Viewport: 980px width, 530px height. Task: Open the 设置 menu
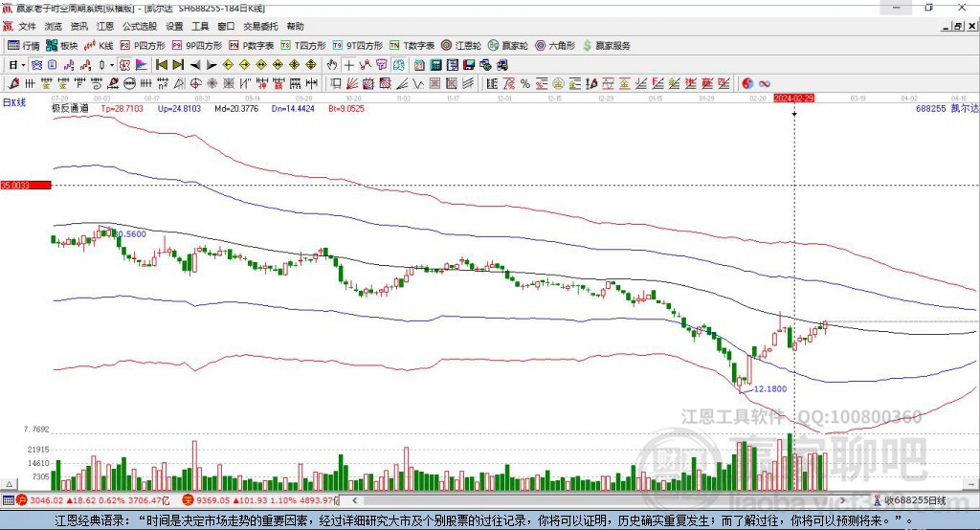click(174, 26)
